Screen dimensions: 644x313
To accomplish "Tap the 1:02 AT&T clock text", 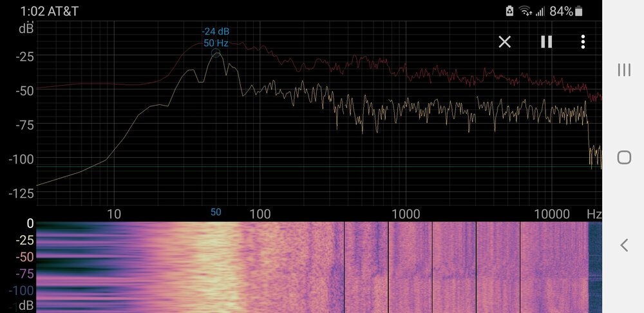I will [x=50, y=11].
